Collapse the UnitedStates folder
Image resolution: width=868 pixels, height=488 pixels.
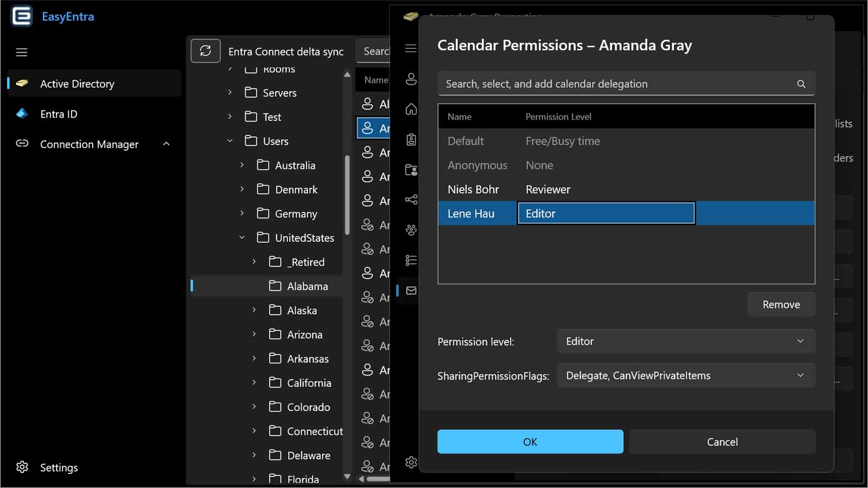(x=242, y=237)
